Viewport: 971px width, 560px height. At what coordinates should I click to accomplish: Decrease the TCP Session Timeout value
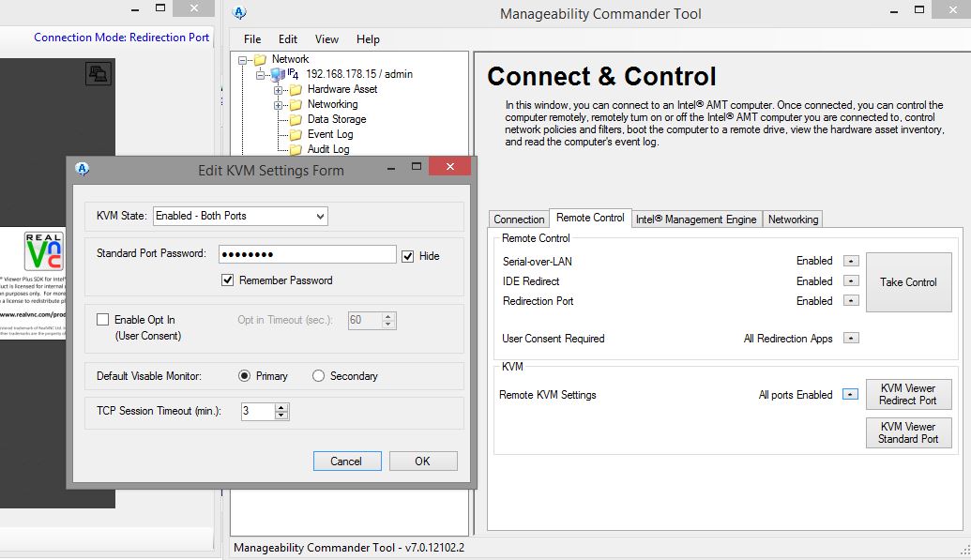click(x=281, y=416)
